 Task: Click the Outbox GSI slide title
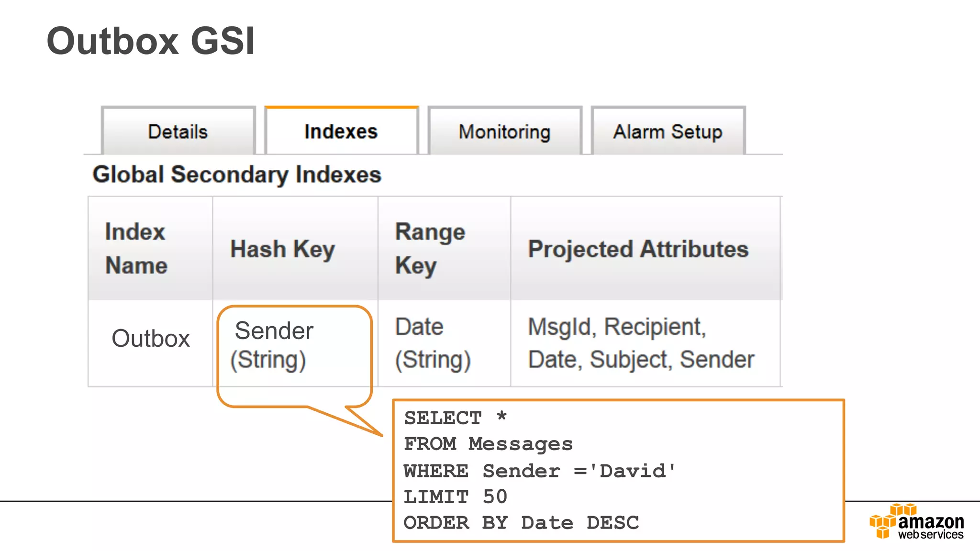coord(151,41)
